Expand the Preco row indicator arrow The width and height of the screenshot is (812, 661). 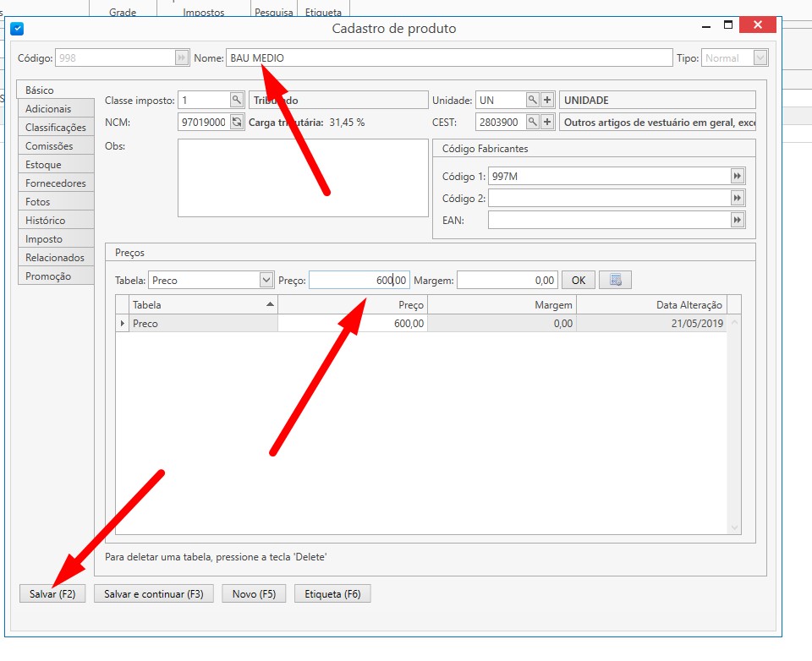pos(123,324)
